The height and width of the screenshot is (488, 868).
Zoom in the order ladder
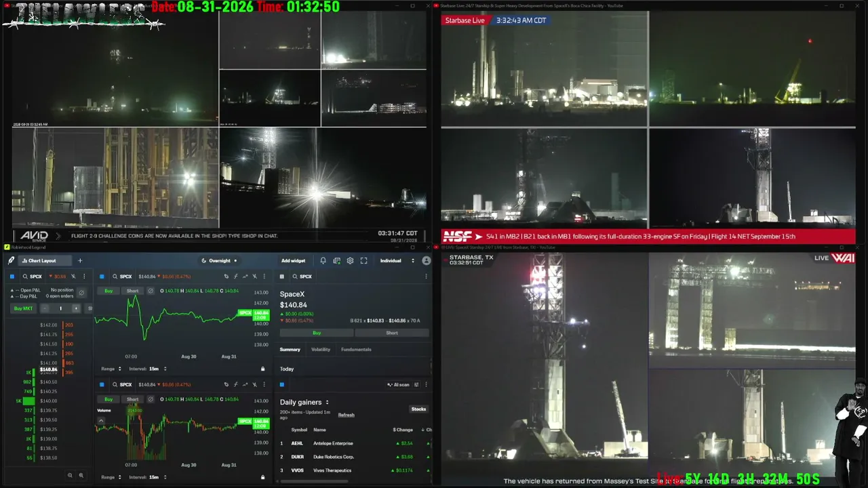click(81, 476)
